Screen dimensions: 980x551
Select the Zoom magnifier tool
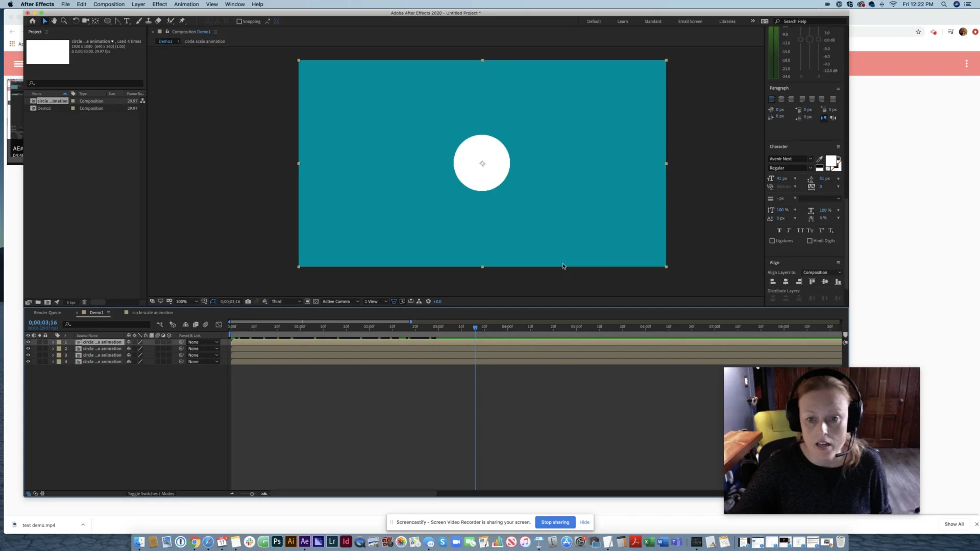pos(64,21)
